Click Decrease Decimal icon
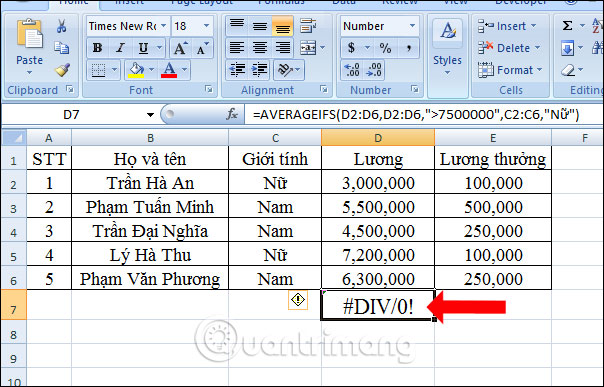This screenshot has width=604, height=387. pos(374,70)
